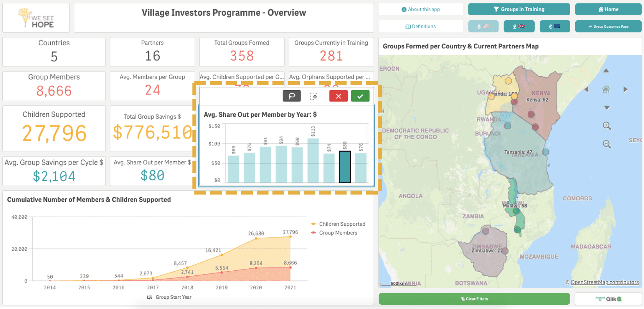Activate the lasso selection tool
Screen dimensions: 644x309
pos(292,96)
